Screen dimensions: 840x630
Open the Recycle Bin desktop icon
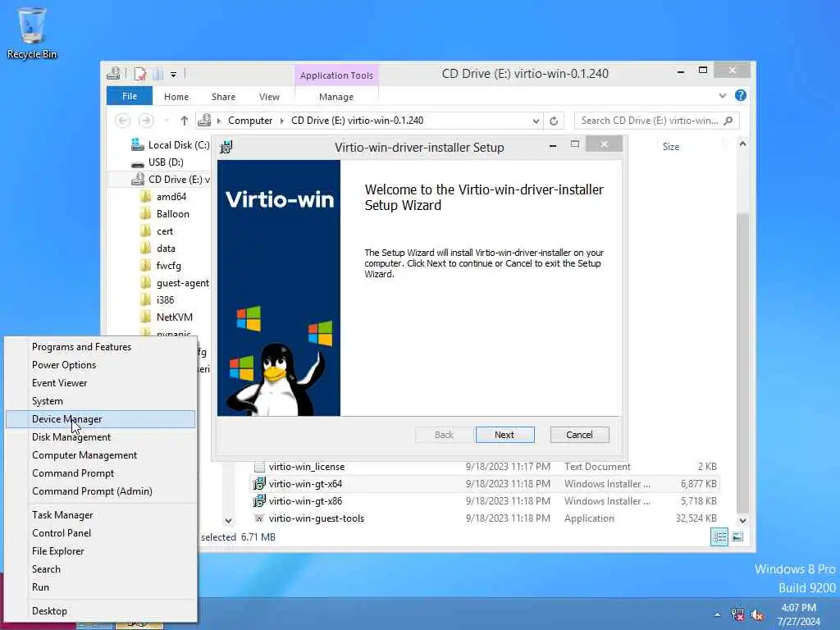click(32, 33)
